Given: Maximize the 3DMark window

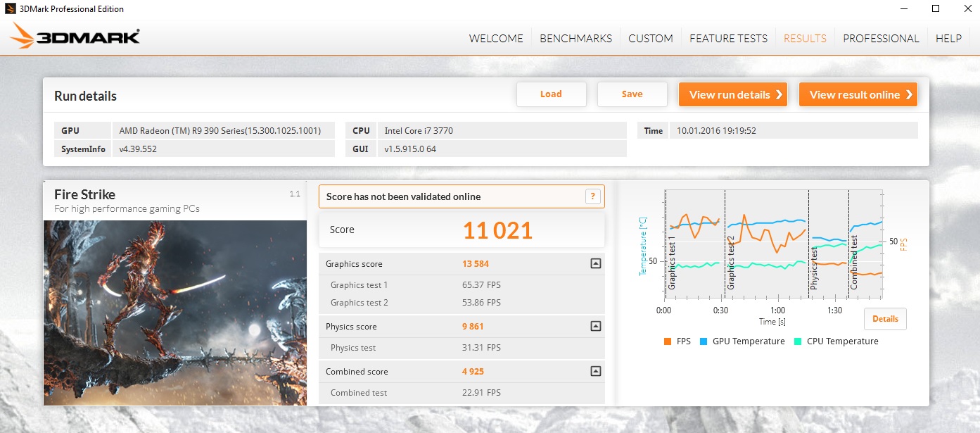Looking at the screenshot, I should (x=936, y=8).
